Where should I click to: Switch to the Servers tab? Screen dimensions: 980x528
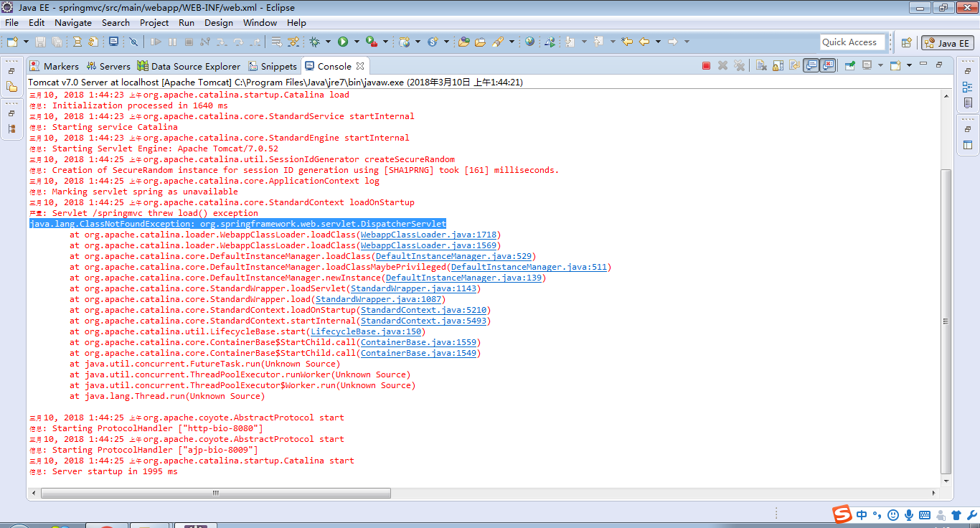click(109, 66)
